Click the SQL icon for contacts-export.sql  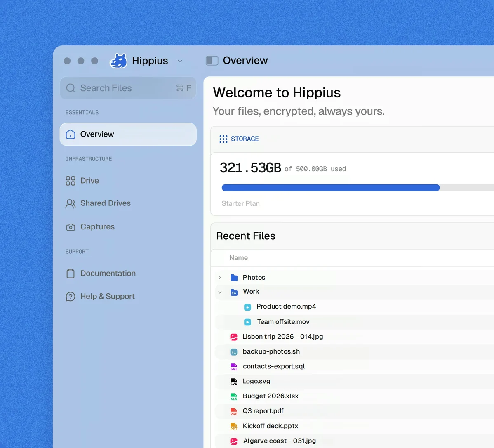point(234,367)
